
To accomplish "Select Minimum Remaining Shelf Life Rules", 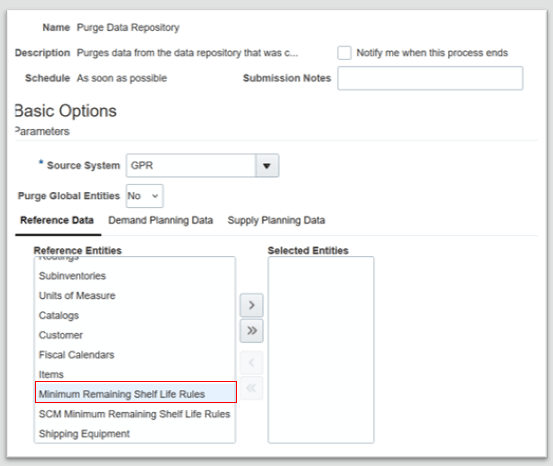I will pos(136,392).
